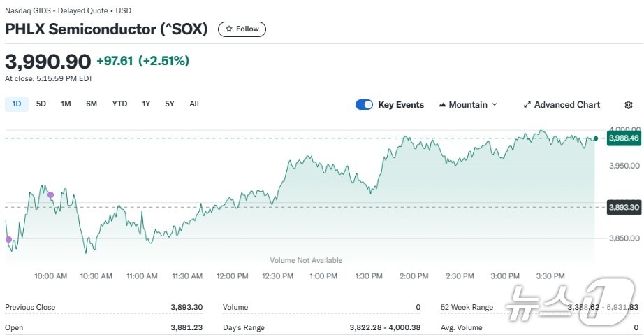This screenshot has width=644, height=335.
Task: Toggle the Key Events switch
Action: tap(364, 105)
